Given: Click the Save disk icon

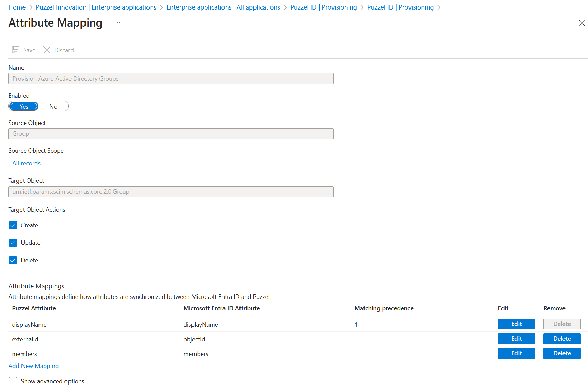Looking at the screenshot, I should (16, 50).
